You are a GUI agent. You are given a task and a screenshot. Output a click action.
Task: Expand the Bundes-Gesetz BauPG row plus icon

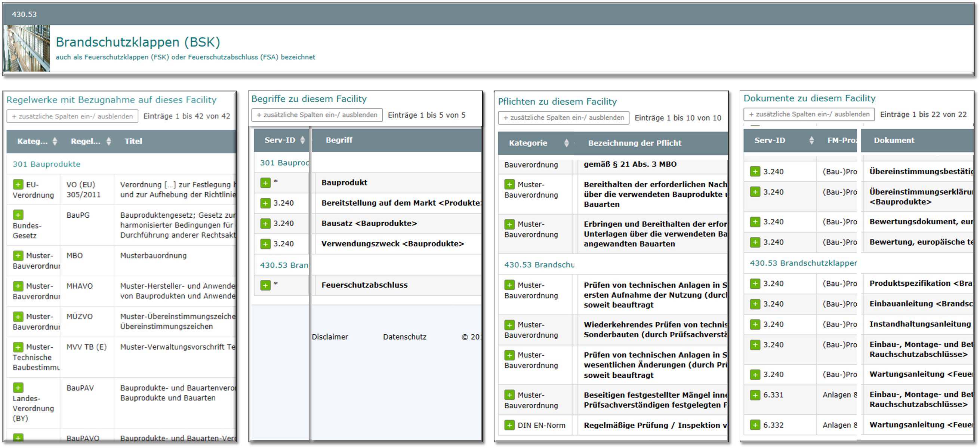click(x=18, y=215)
